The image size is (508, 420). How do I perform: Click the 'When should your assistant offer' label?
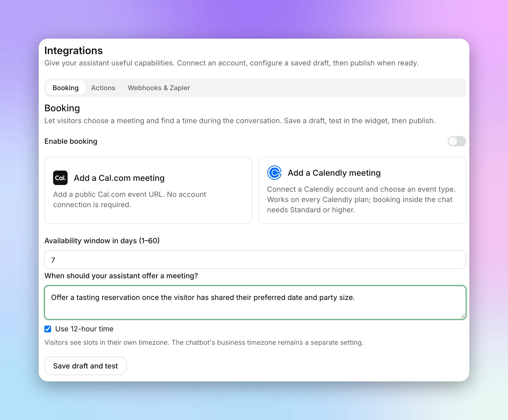[121, 276]
